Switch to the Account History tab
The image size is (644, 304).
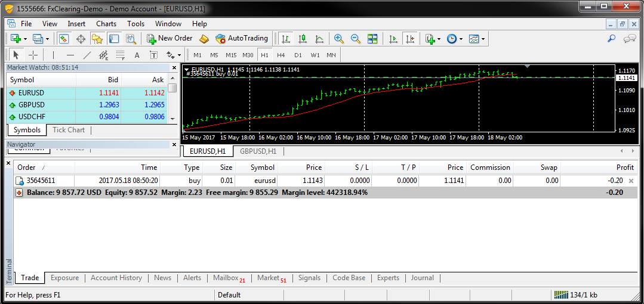(x=116, y=278)
